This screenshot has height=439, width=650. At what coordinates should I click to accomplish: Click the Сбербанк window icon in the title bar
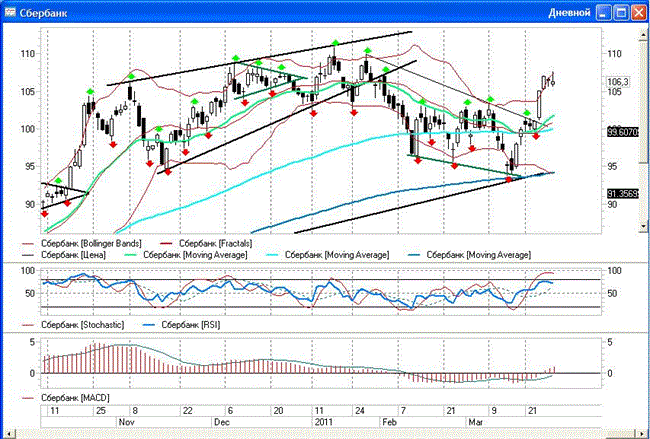10,12
